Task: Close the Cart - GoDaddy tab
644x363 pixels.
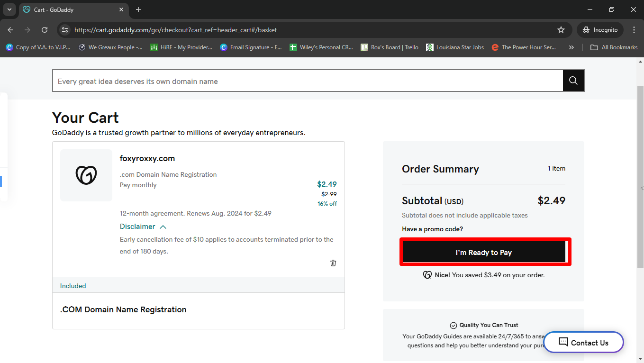Action: (x=121, y=9)
